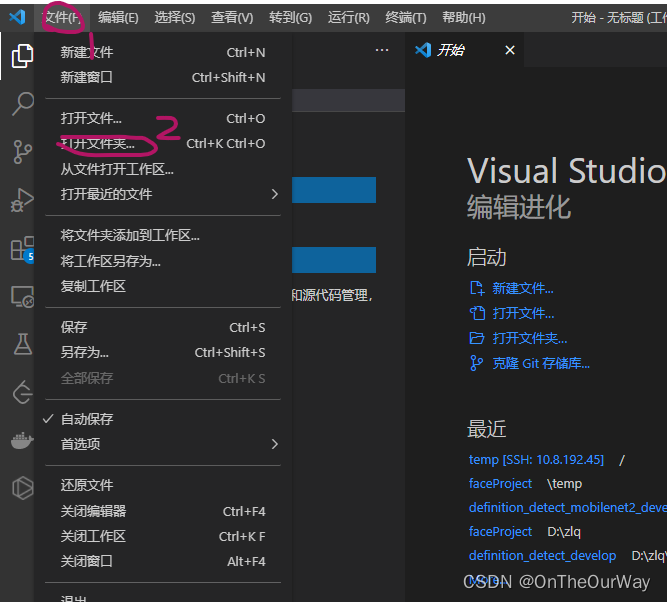The width and height of the screenshot is (667, 602).
Task: Expand the 首选项 submenu
Action: click(x=163, y=444)
